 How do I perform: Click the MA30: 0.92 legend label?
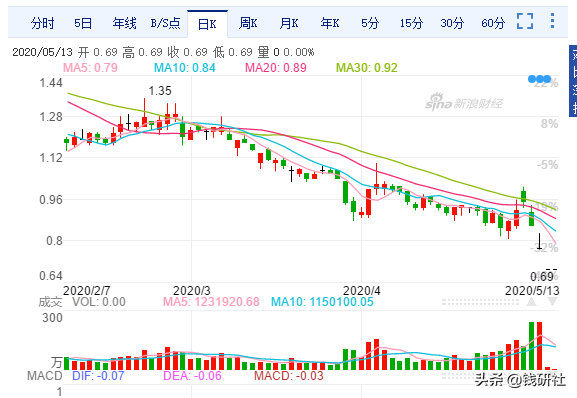[367, 68]
